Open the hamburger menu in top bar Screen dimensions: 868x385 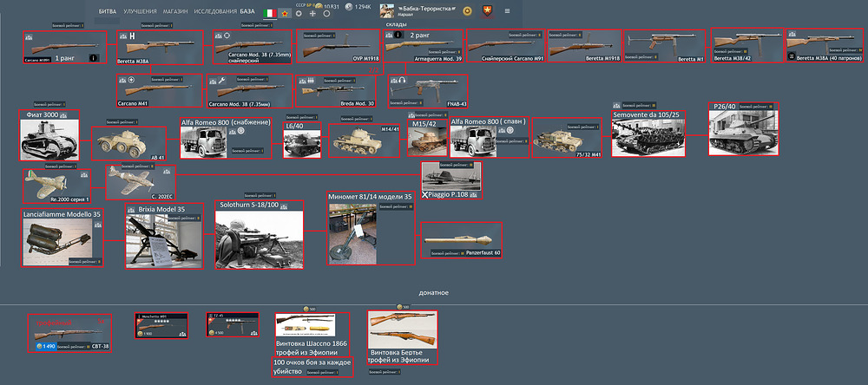[508, 11]
